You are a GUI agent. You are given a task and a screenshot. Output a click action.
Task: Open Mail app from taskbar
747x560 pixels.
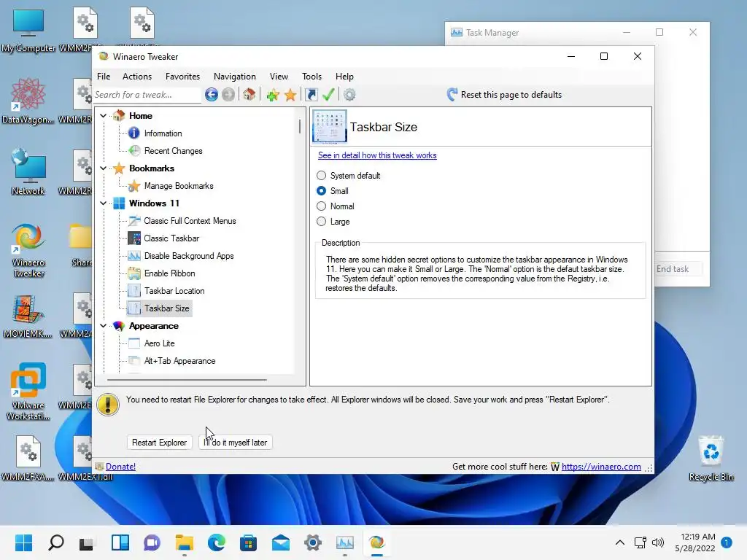click(281, 542)
